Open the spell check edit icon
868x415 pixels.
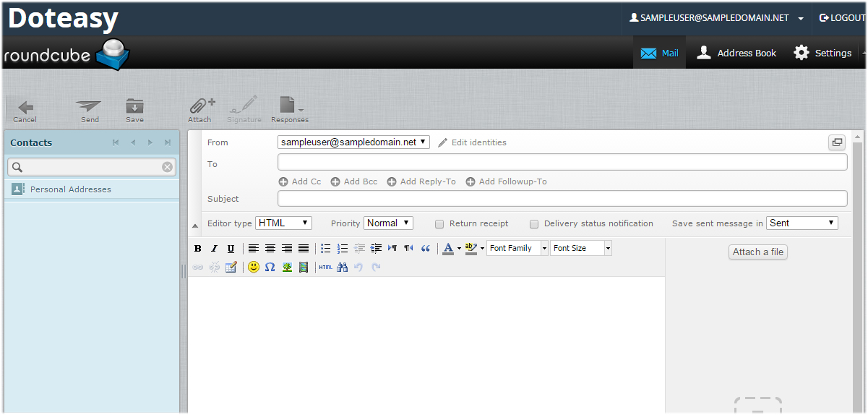pyautogui.click(x=231, y=268)
